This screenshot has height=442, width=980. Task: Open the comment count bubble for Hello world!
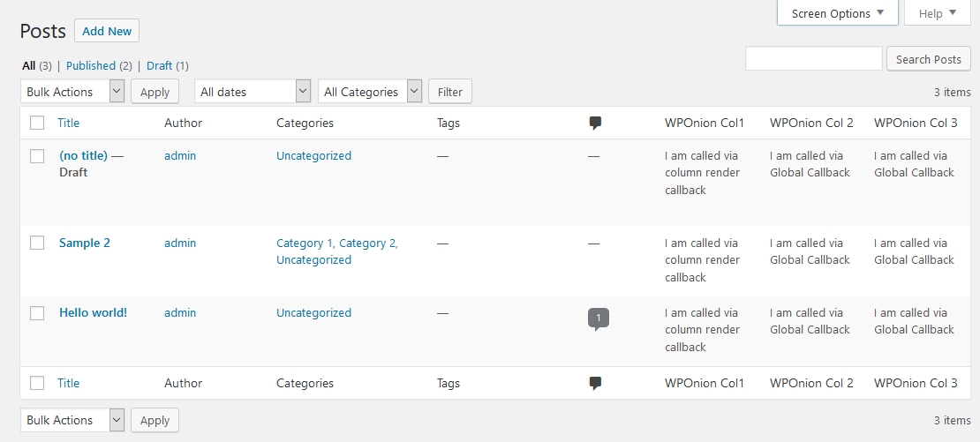point(598,318)
